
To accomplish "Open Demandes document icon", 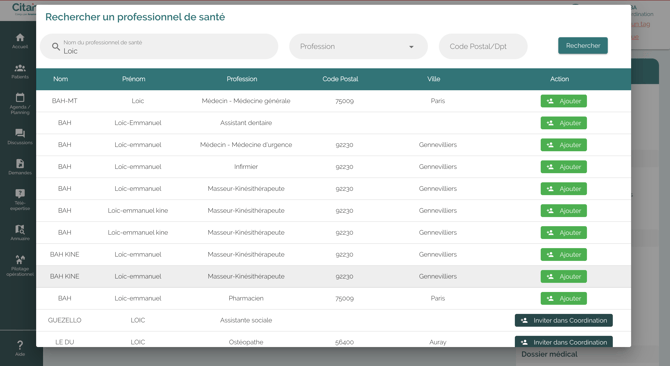I will [x=20, y=164].
